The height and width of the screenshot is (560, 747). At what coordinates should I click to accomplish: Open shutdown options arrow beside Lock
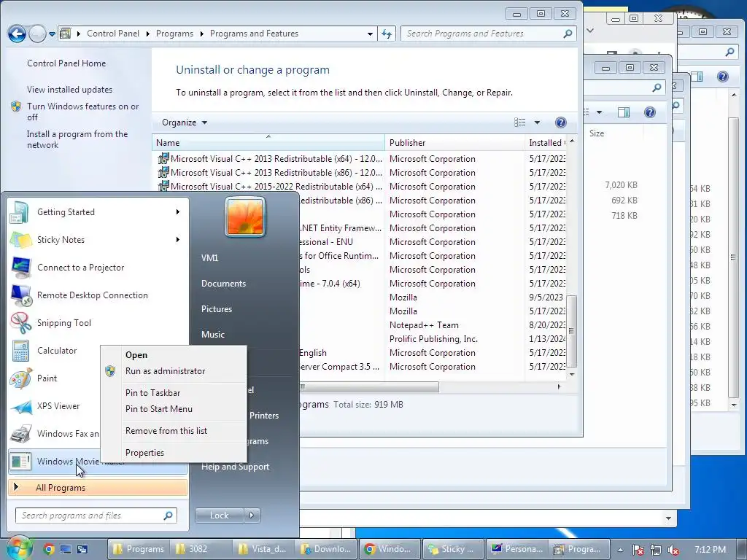252,516
